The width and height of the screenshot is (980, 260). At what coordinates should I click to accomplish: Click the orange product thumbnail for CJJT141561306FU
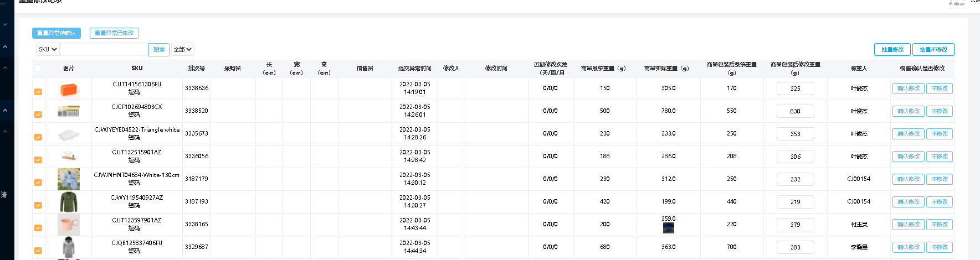click(x=69, y=89)
